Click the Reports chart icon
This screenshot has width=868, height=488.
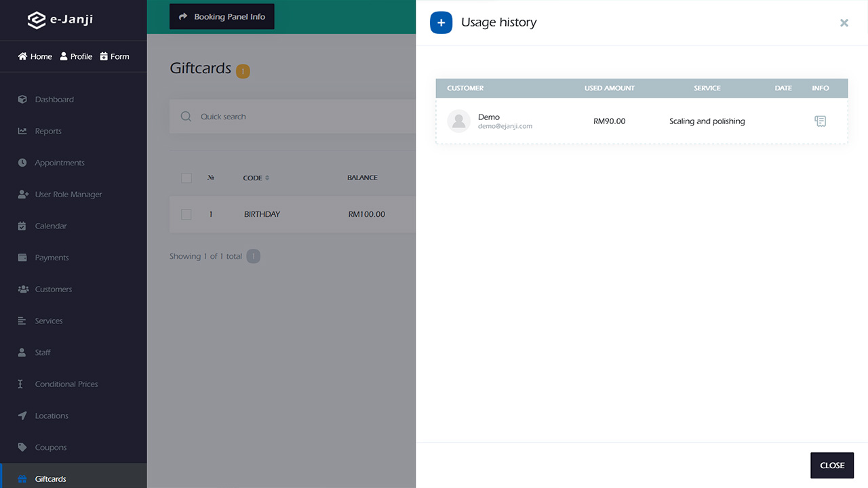pyautogui.click(x=22, y=131)
